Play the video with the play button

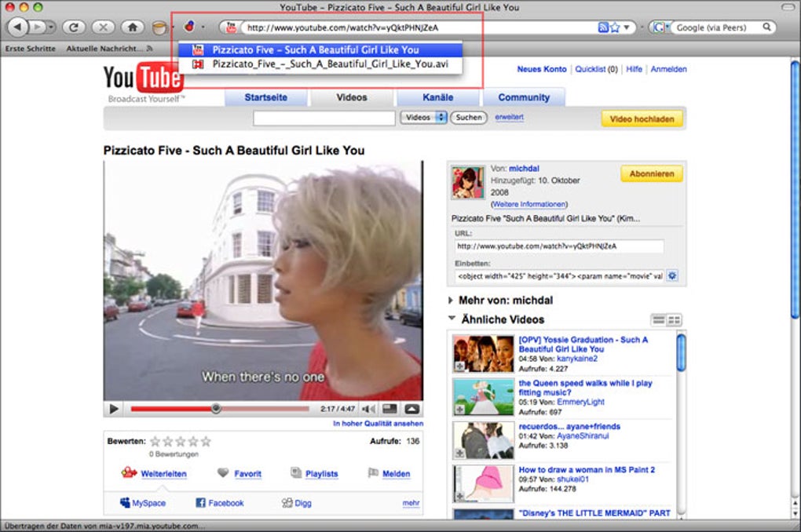[x=113, y=409]
